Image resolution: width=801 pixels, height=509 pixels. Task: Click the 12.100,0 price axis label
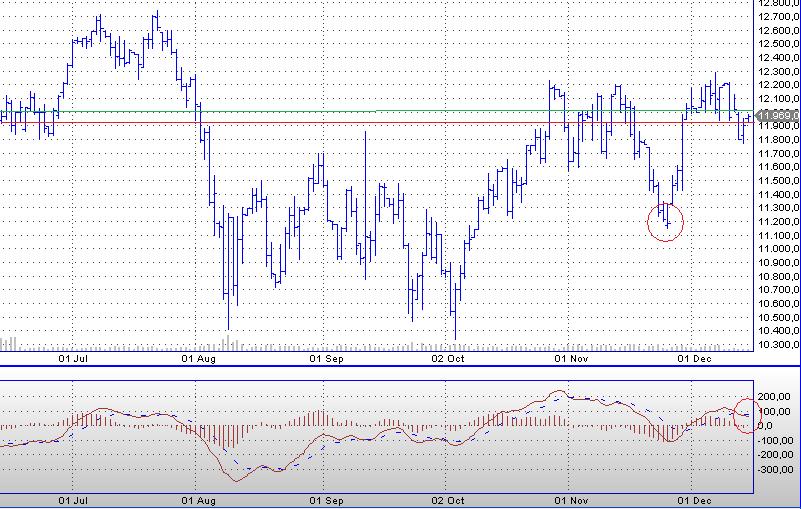coord(779,99)
